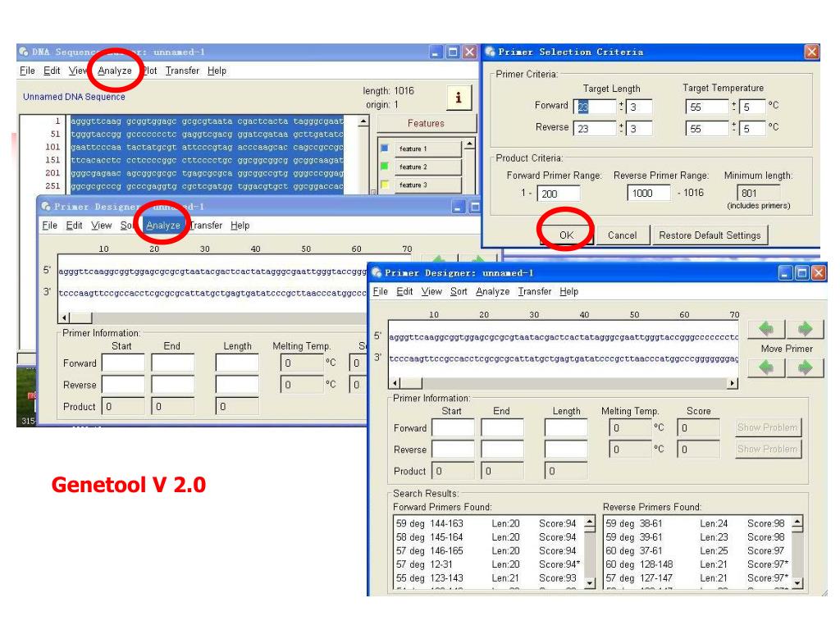Open Transfer menu in DNA Sequence window
840x630 pixels.
182,71
